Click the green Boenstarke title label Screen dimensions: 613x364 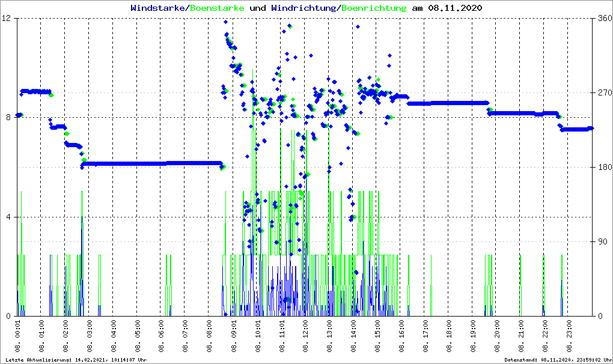[x=217, y=8]
